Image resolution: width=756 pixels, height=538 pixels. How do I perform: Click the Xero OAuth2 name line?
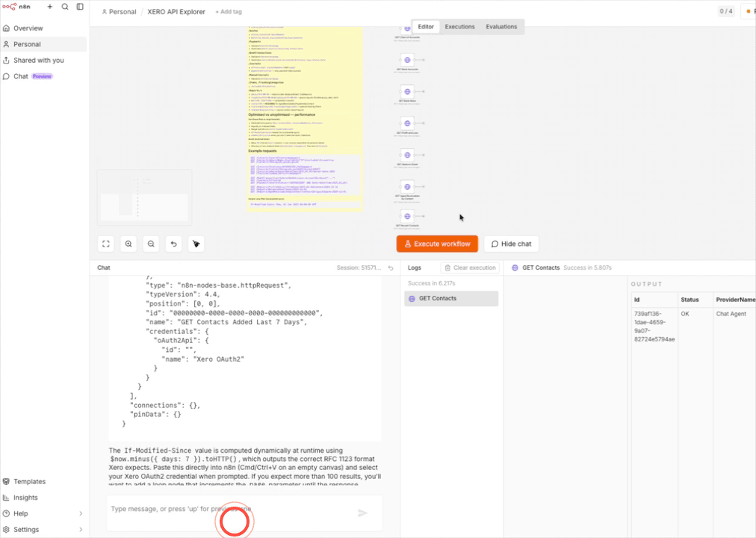click(202, 359)
